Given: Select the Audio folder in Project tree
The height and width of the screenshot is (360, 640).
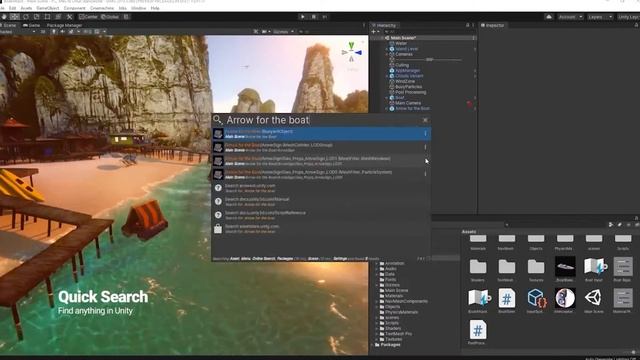Looking at the screenshot, I should click(x=391, y=269).
